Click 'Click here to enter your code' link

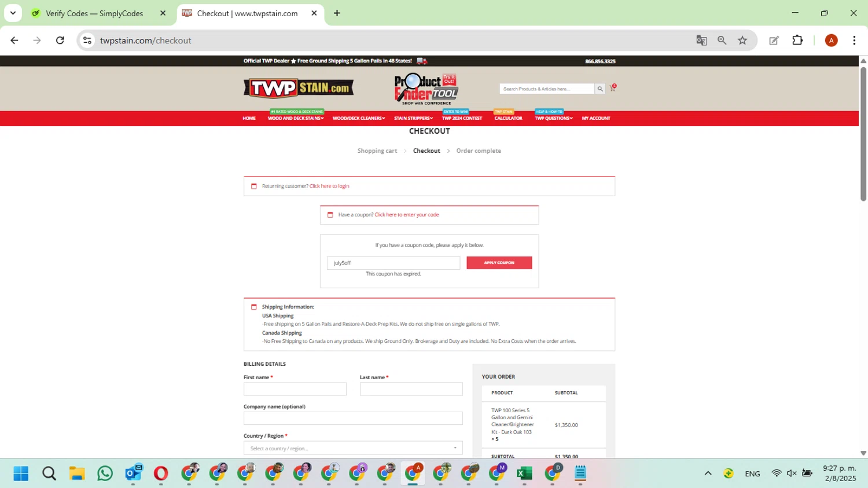(x=407, y=215)
